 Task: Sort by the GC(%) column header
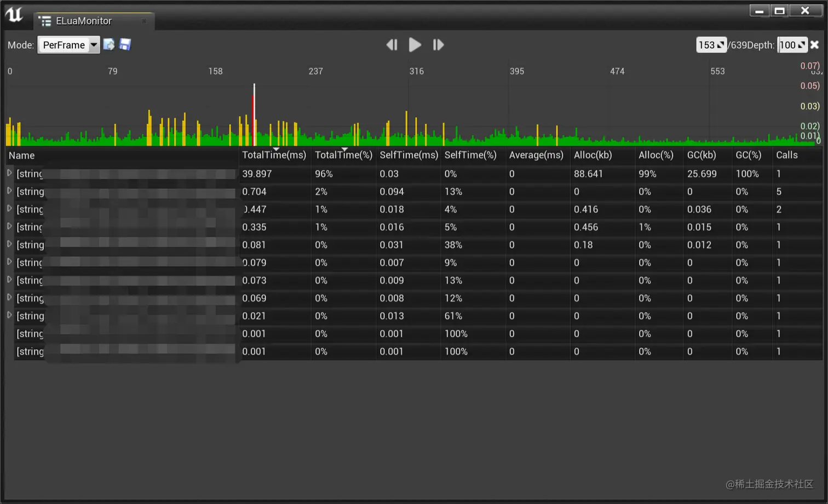point(752,155)
